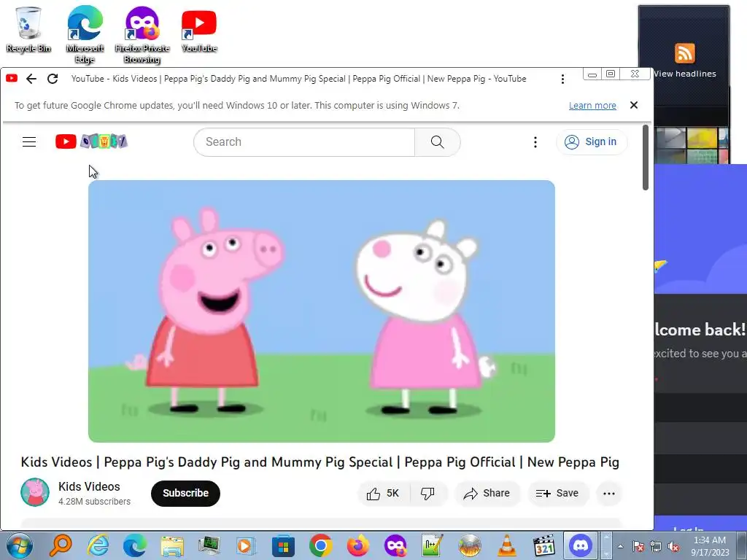The width and height of the screenshot is (747, 560).
Task: Switch to Google Chrome in taskbar
Action: click(x=321, y=545)
